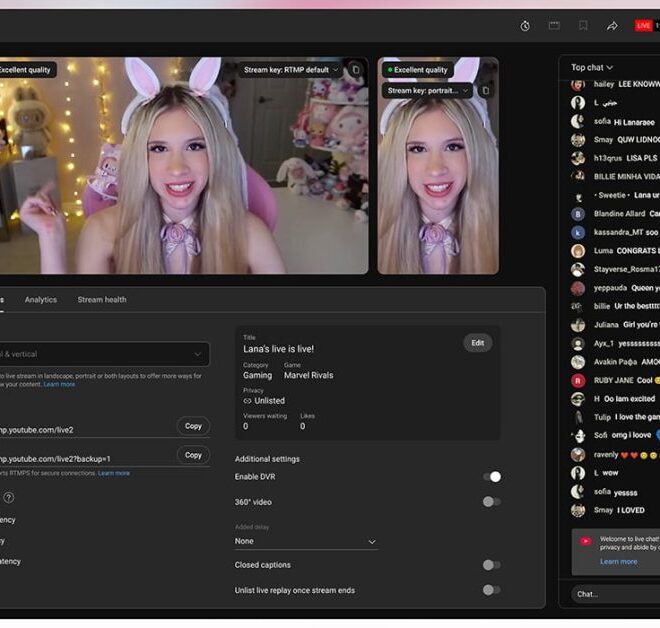This screenshot has width=660, height=628.
Task: Copy the RTMP default stream key icon
Action: point(356,69)
